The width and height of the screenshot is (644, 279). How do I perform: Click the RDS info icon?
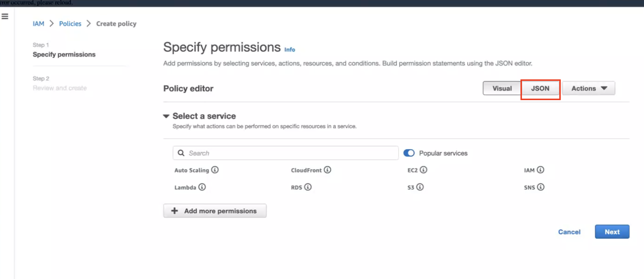click(x=308, y=187)
